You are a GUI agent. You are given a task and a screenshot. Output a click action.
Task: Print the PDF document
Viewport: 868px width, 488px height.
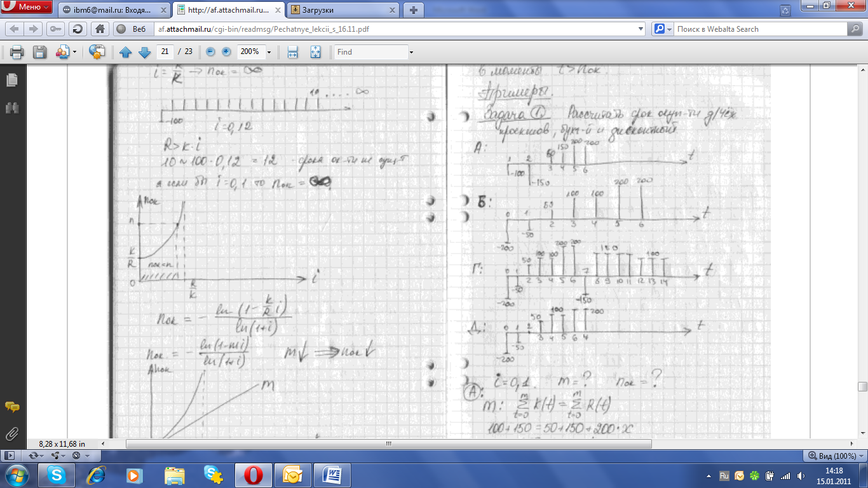pos(17,52)
